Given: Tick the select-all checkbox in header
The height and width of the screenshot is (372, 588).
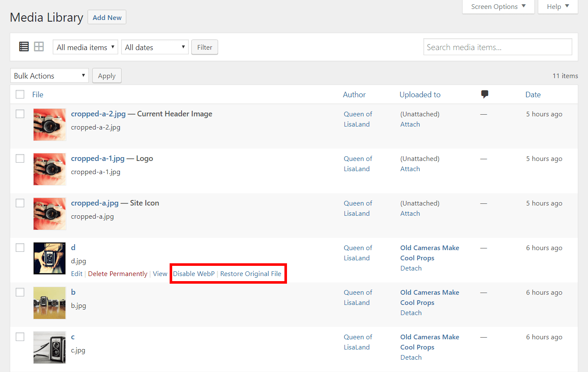Looking at the screenshot, I should [20, 94].
